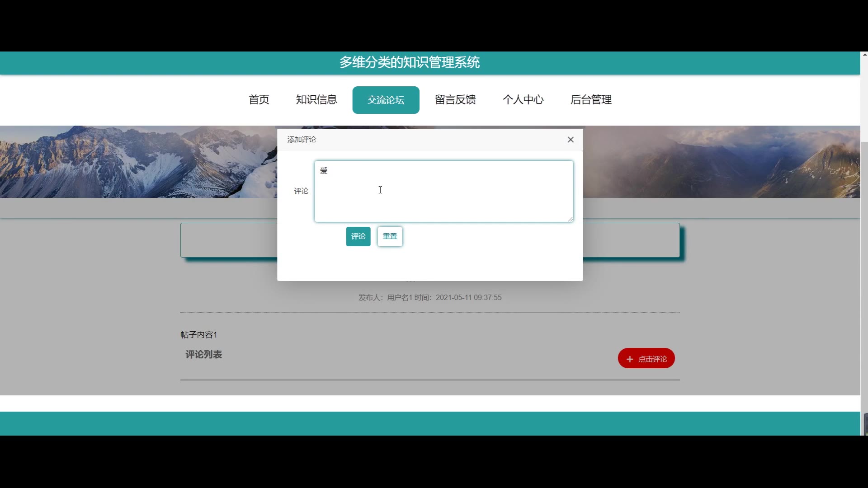868x488 pixels.
Task: Navigate to 个人中心
Action: coord(523,100)
